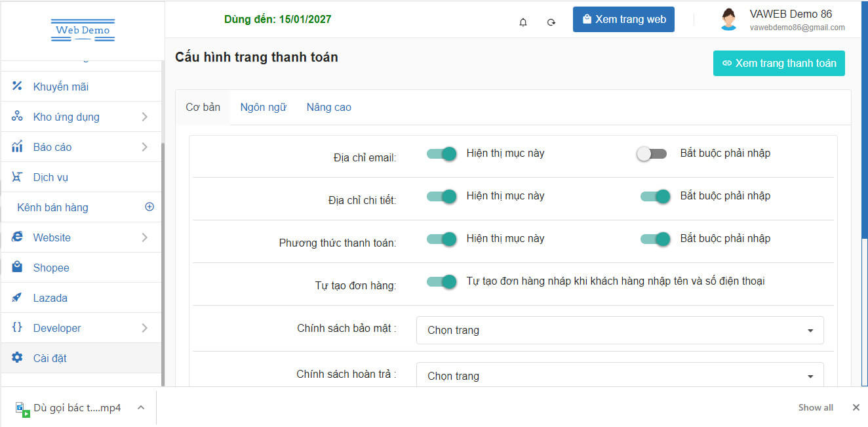
Task: Disable Tự tạo đơn hàng switch
Action: 441,281
